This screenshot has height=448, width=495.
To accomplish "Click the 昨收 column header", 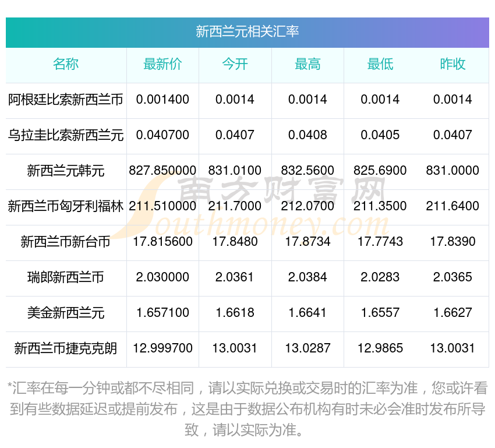I will point(452,64).
